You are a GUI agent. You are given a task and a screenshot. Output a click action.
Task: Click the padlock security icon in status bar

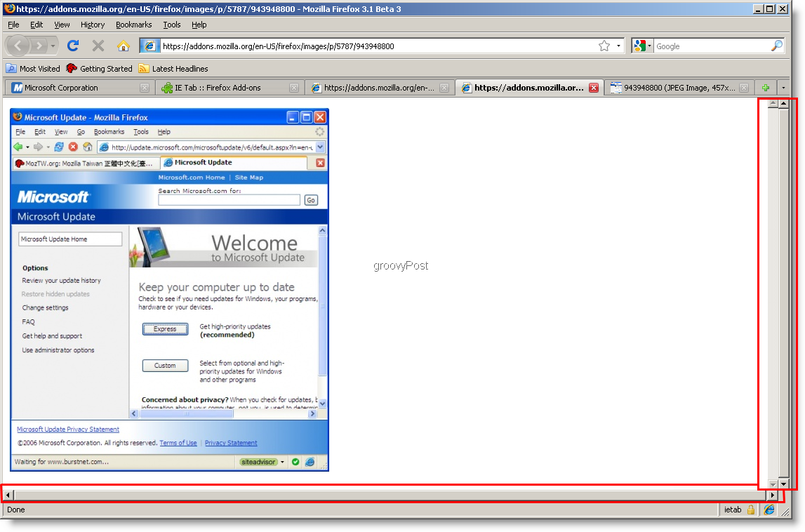click(x=751, y=510)
